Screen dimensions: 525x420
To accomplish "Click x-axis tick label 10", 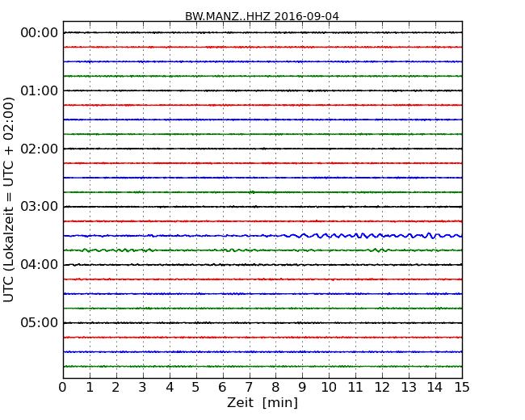I will [329, 388].
